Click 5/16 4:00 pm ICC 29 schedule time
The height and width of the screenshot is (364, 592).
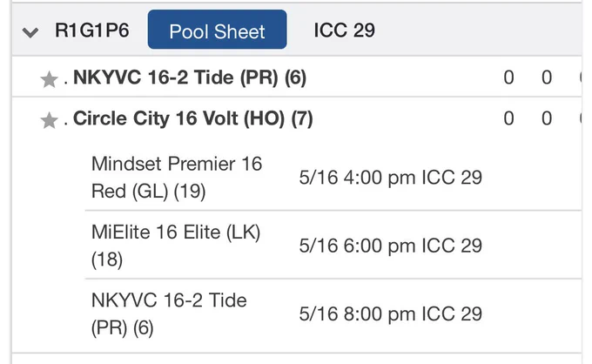coord(390,178)
